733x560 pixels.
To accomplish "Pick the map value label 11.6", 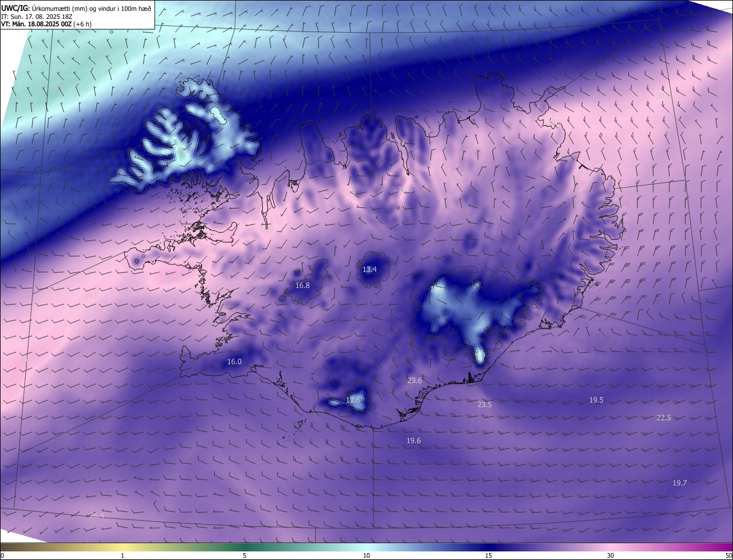I will click(x=353, y=400).
